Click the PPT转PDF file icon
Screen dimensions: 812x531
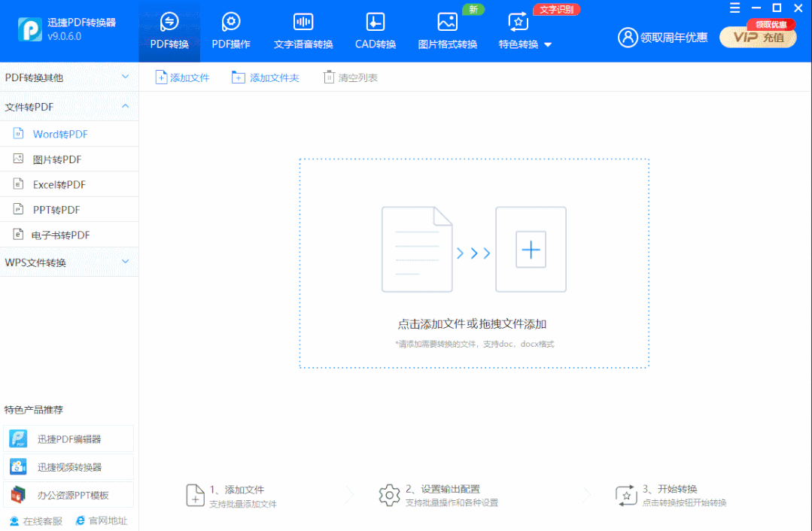[18, 209]
